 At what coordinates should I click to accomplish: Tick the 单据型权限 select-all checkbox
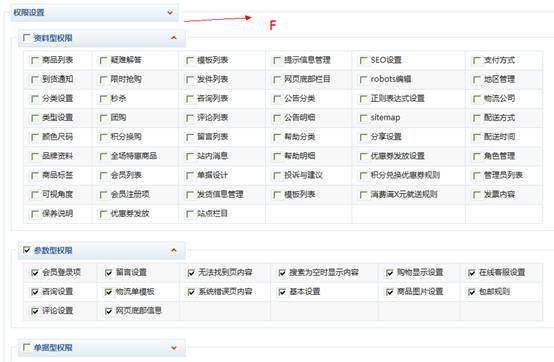pos(26,348)
